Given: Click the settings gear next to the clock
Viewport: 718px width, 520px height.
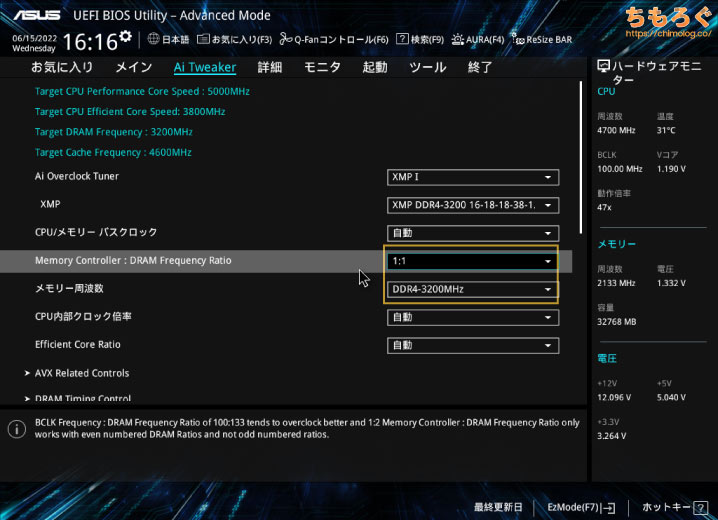Looking at the screenshot, I should (125, 36).
